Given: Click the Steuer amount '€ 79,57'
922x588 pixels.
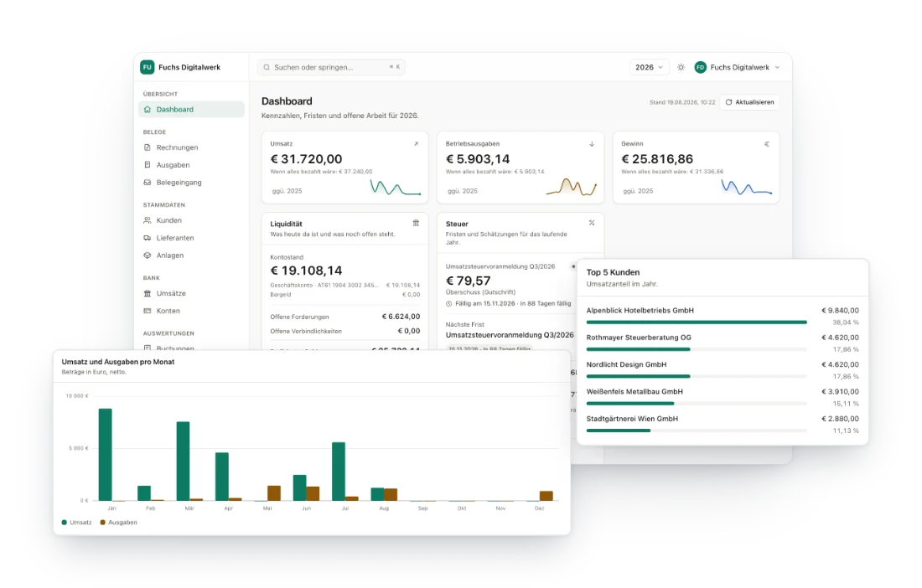Looking at the screenshot, I should click(x=468, y=281).
